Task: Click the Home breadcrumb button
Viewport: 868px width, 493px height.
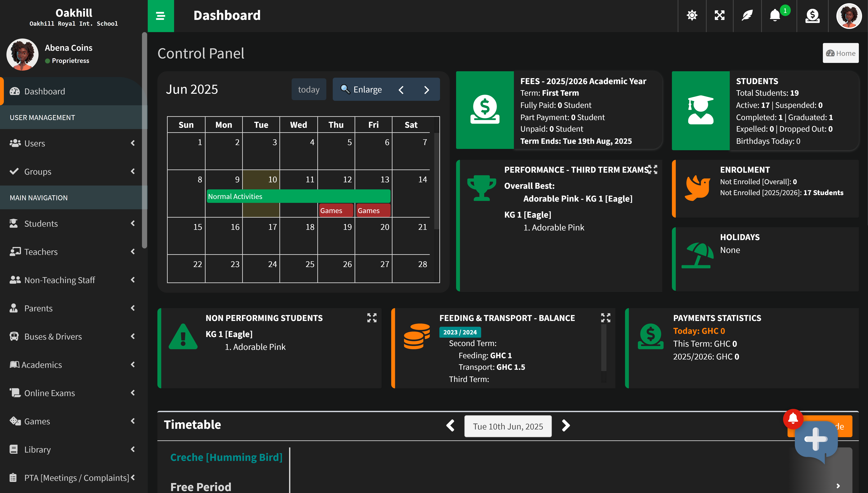Action: [841, 53]
